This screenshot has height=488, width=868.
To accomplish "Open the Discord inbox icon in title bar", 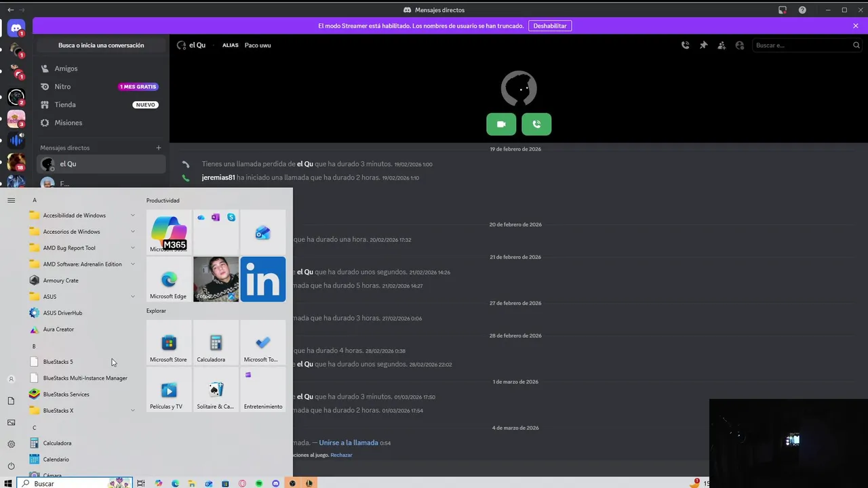I will pyautogui.click(x=782, y=10).
